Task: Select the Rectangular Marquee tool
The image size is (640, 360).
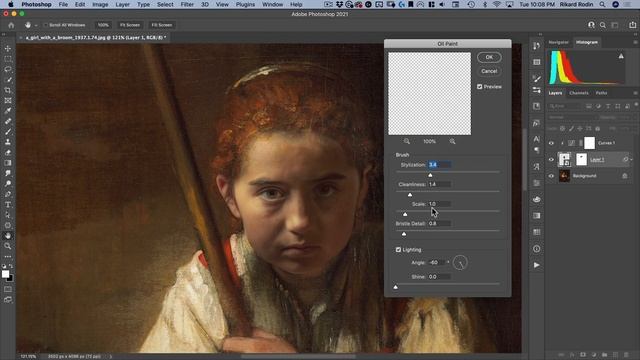Action: pyautogui.click(x=8, y=59)
